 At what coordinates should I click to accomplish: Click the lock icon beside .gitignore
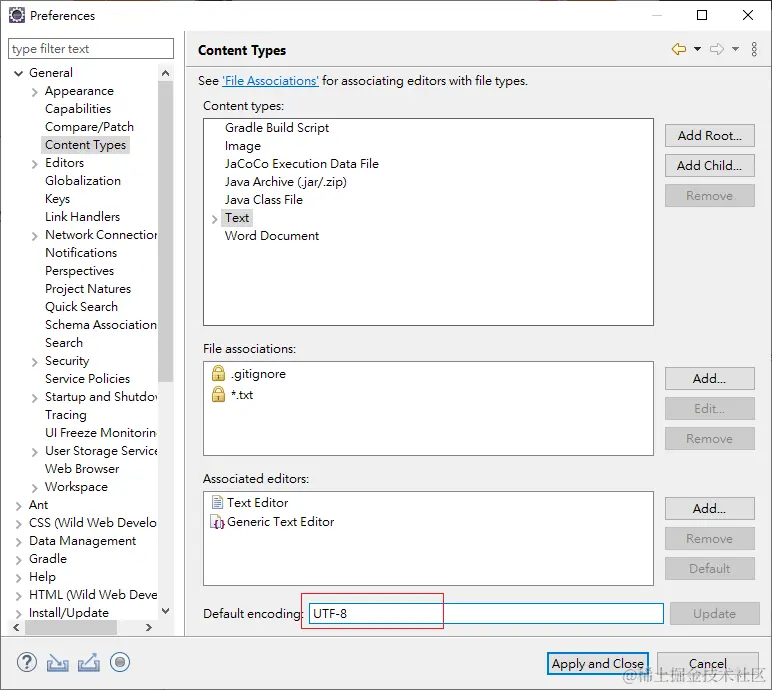(x=218, y=373)
